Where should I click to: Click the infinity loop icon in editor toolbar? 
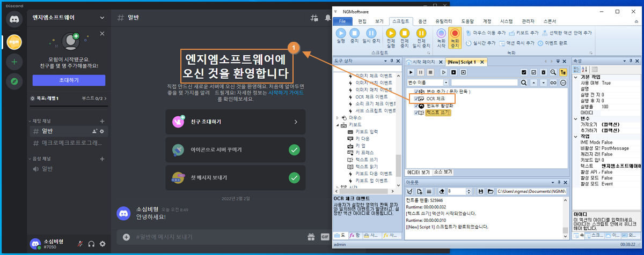pos(553,82)
